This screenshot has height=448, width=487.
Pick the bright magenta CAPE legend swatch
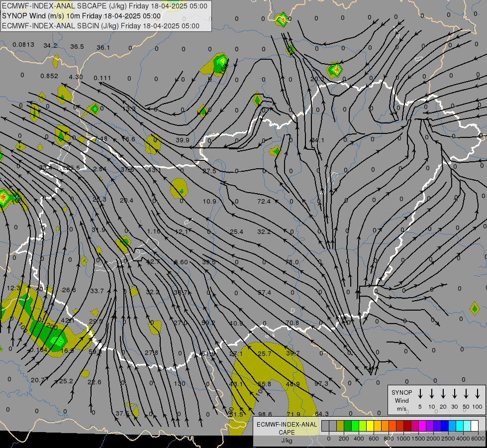point(422,426)
